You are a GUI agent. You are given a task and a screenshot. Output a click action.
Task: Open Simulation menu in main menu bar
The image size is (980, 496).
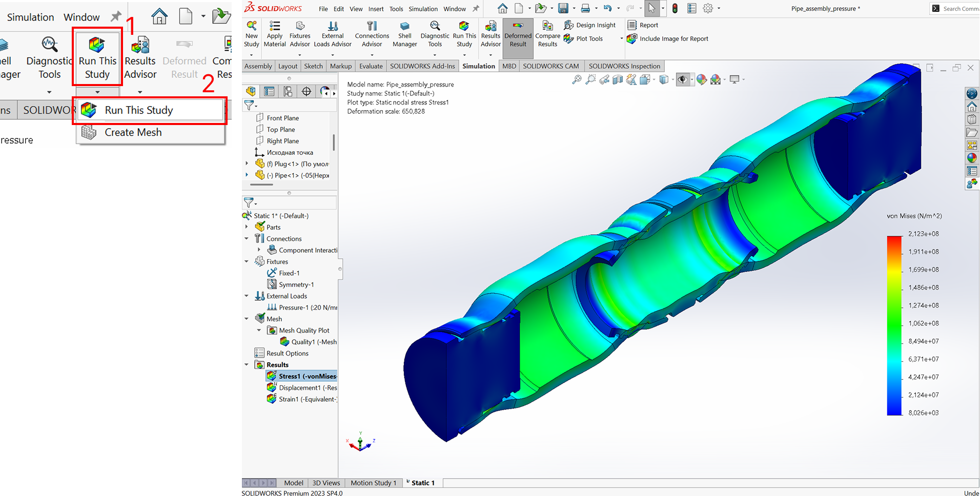click(423, 9)
